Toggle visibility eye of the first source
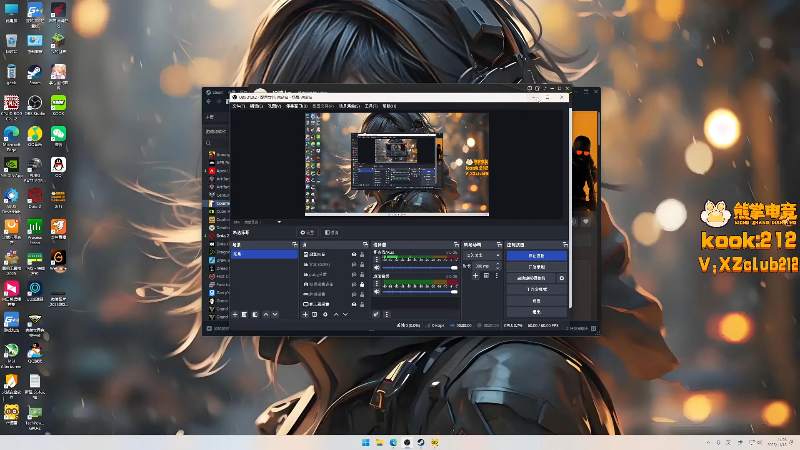Viewport: 800px width, 450px height. tap(354, 255)
